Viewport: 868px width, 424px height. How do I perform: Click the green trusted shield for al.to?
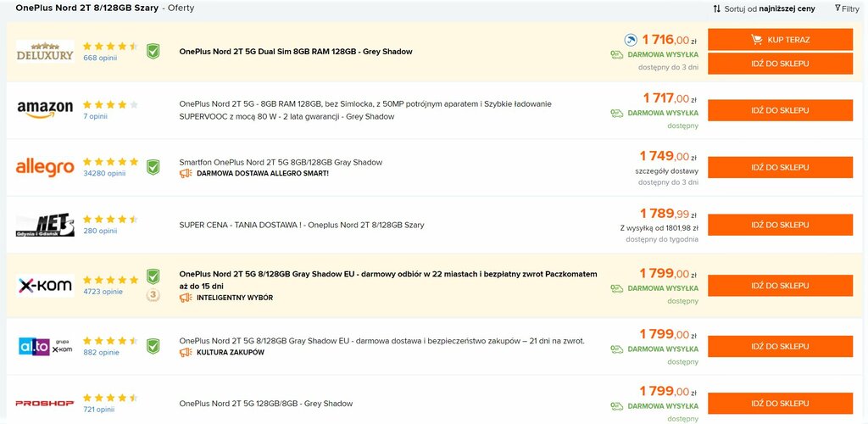[x=153, y=347]
